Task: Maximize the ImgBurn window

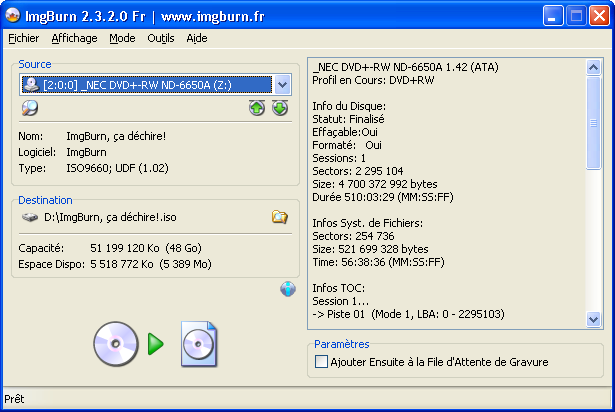Action: (576, 16)
